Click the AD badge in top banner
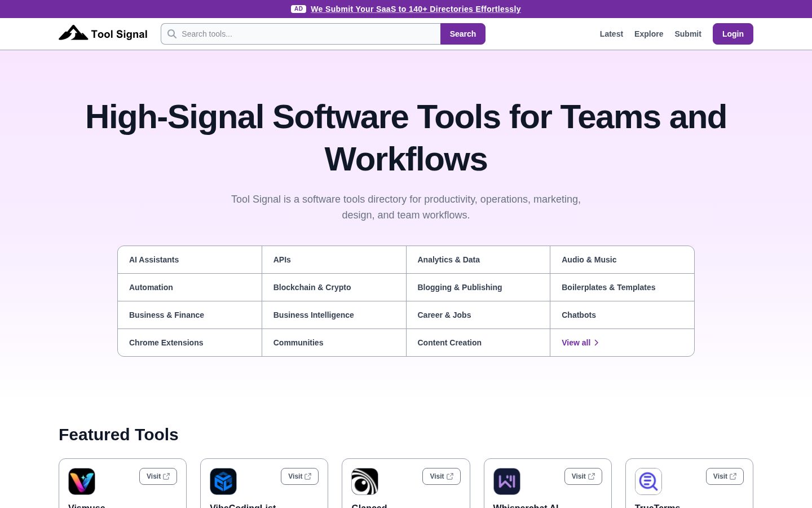 298,9
